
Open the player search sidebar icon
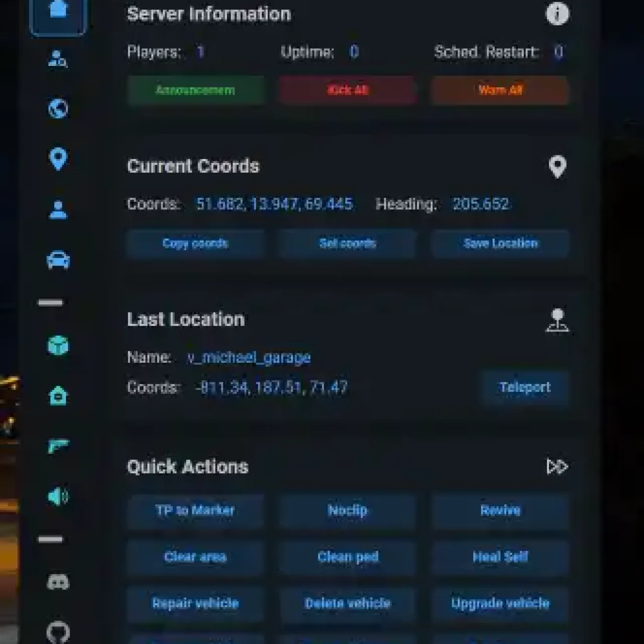click(x=58, y=59)
